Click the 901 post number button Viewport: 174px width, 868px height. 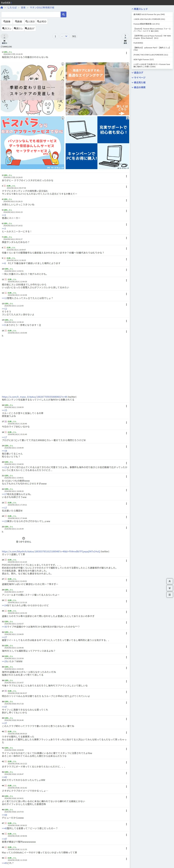tap(74, 36)
